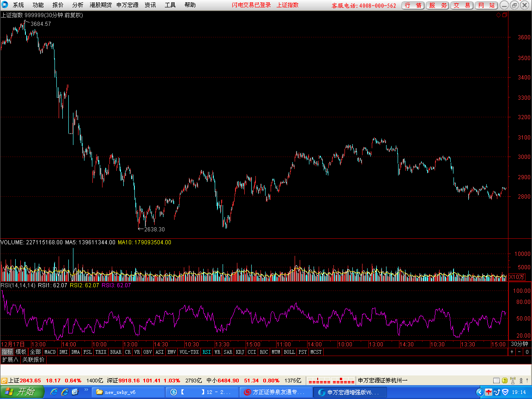Viewport: 532px width, 399px height.
Task: Switch indicator to TRIX
Action: (101, 352)
